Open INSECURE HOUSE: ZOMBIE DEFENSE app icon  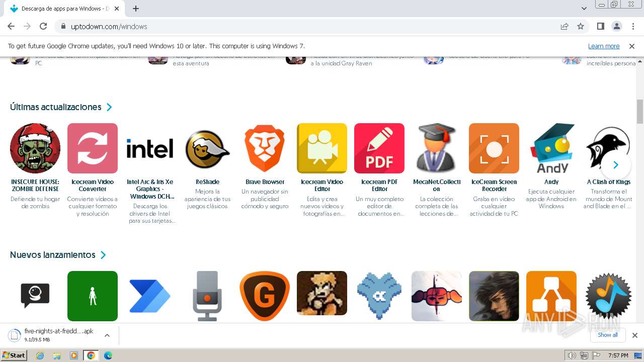click(35, 148)
